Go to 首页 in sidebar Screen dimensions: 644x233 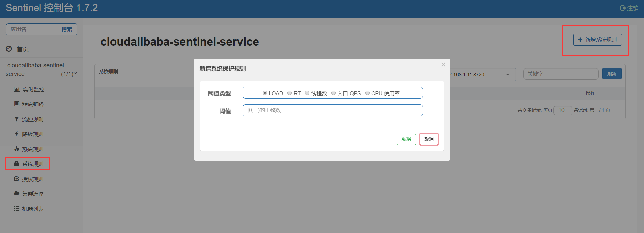tap(23, 49)
